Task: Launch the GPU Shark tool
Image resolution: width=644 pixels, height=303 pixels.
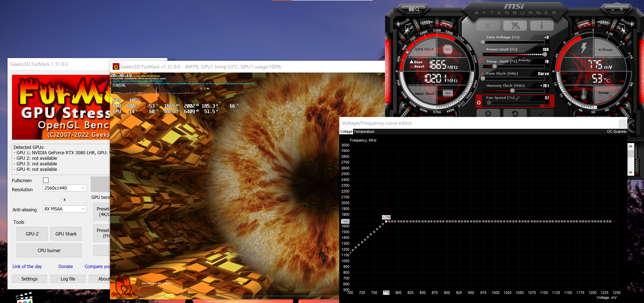Action: coord(66,234)
